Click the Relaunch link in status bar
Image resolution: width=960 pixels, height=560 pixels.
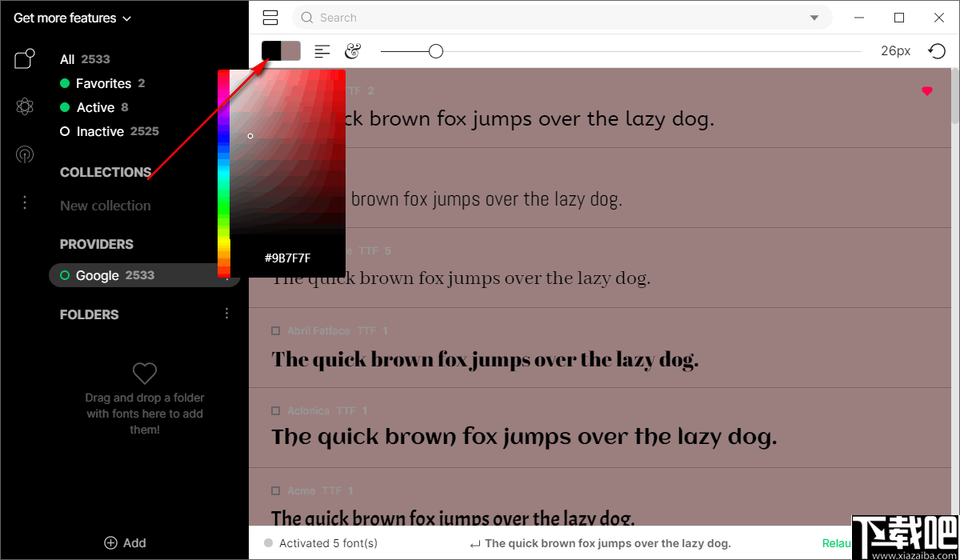[837, 543]
